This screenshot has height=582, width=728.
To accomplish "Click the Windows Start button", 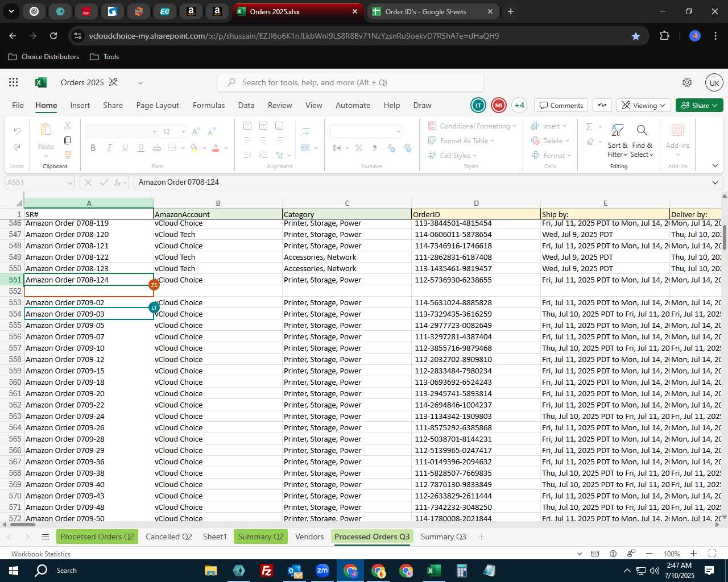I will (x=14, y=571).
